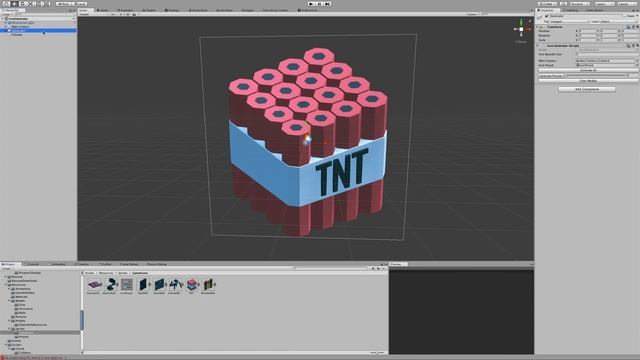This screenshot has height=360, width=640.
Task: Select Directional Light in the Hierarchy
Action: click(x=22, y=23)
